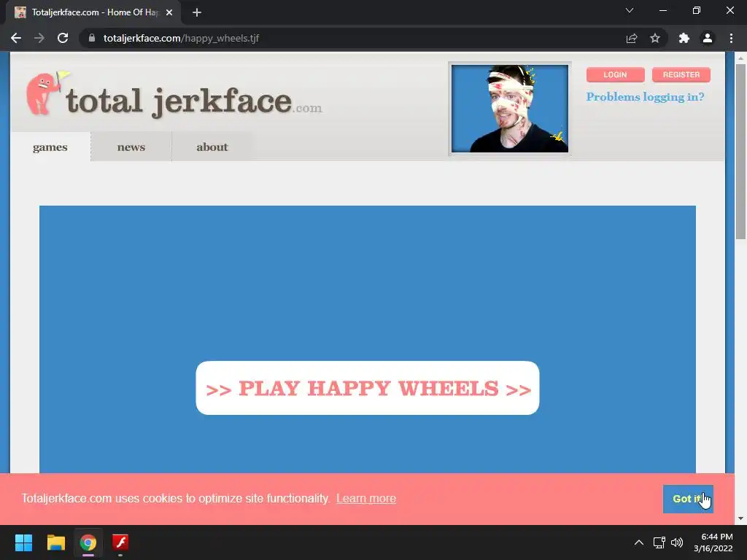Share this page using the share icon
This screenshot has width=747, height=560.
632,38
